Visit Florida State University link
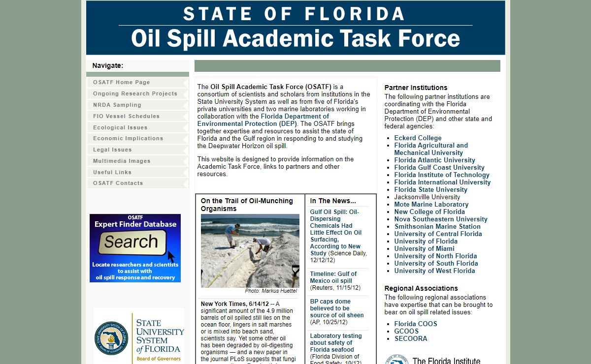 [431, 190]
